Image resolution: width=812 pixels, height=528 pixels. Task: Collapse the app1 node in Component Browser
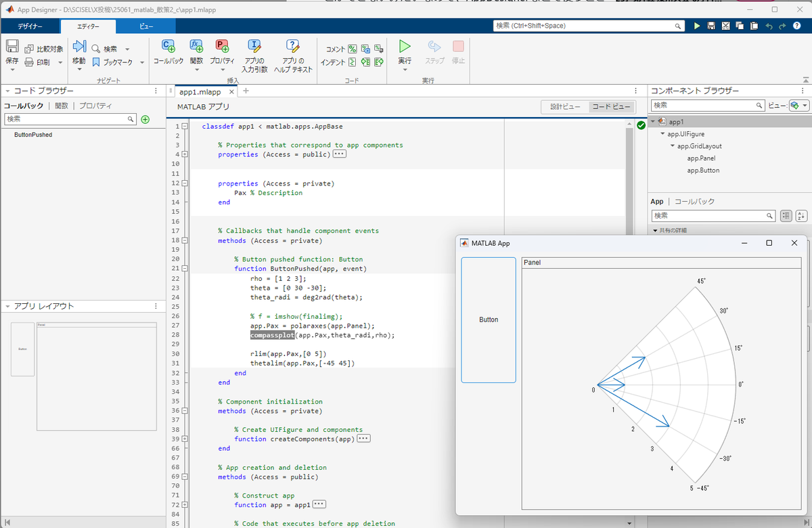pos(653,122)
